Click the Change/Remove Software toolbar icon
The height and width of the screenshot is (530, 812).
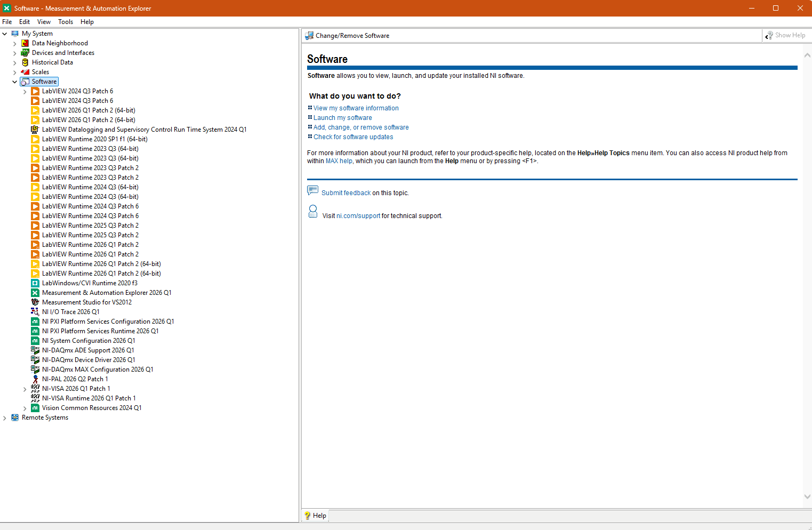click(309, 36)
